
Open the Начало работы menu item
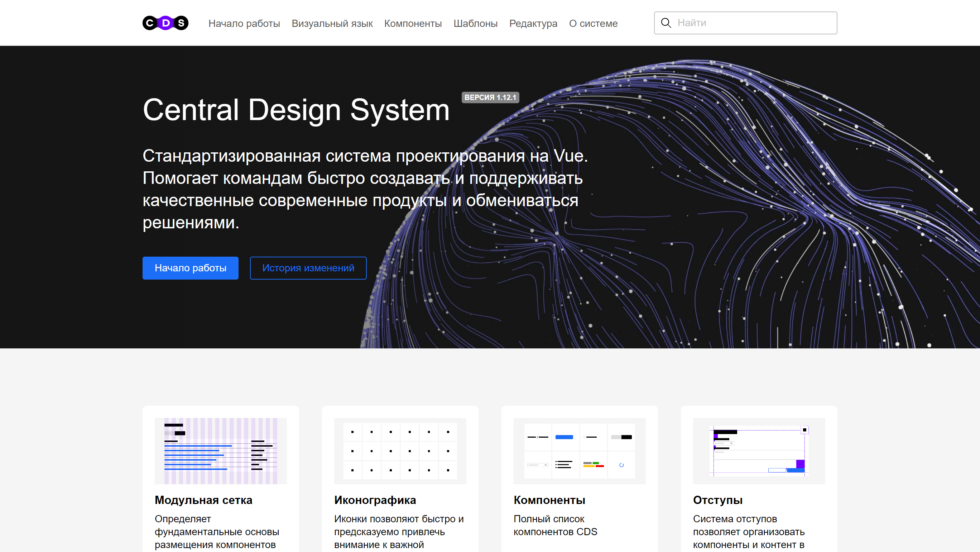pos(244,23)
